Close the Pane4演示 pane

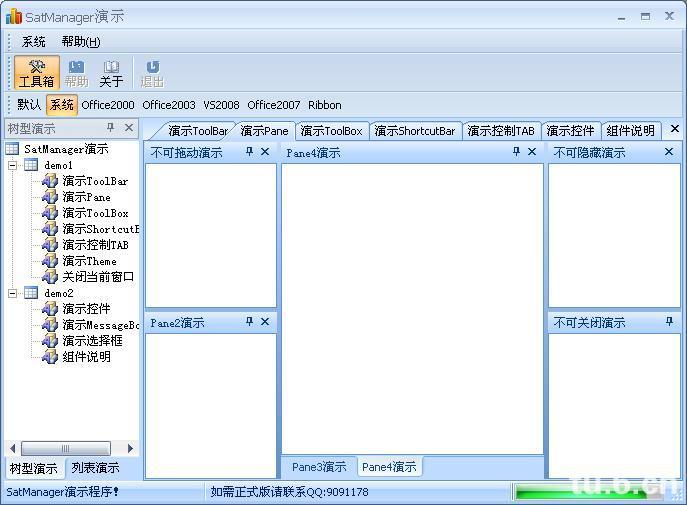(532, 152)
